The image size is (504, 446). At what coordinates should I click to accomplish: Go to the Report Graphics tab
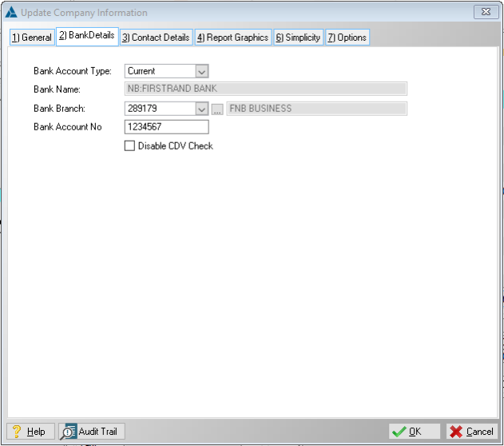tap(232, 38)
